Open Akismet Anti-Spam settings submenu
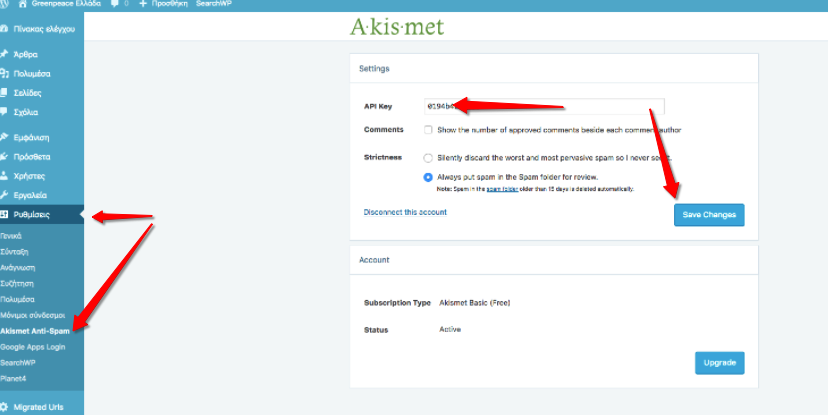Image resolution: width=828 pixels, height=415 pixels. (x=35, y=331)
